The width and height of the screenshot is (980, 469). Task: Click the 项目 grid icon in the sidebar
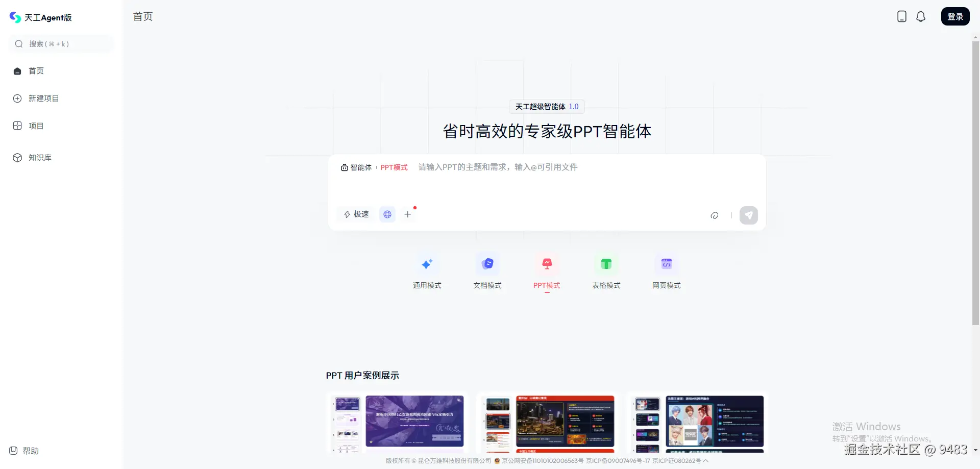click(17, 126)
